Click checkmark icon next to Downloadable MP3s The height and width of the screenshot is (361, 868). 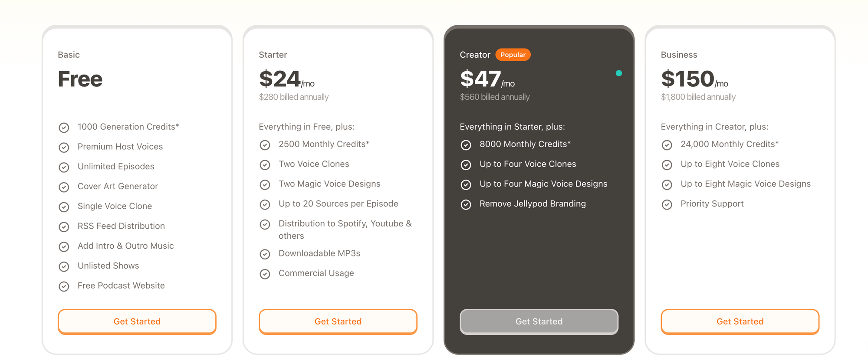[x=265, y=254]
